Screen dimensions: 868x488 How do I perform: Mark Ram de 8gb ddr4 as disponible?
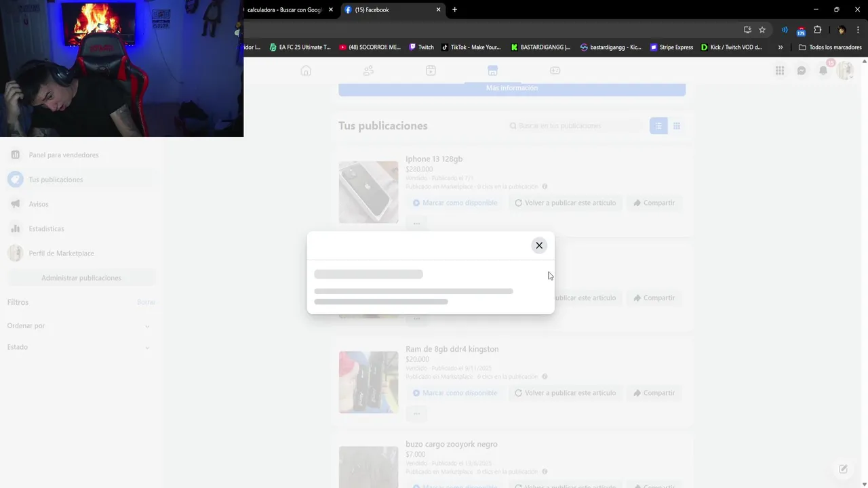pyautogui.click(x=455, y=393)
